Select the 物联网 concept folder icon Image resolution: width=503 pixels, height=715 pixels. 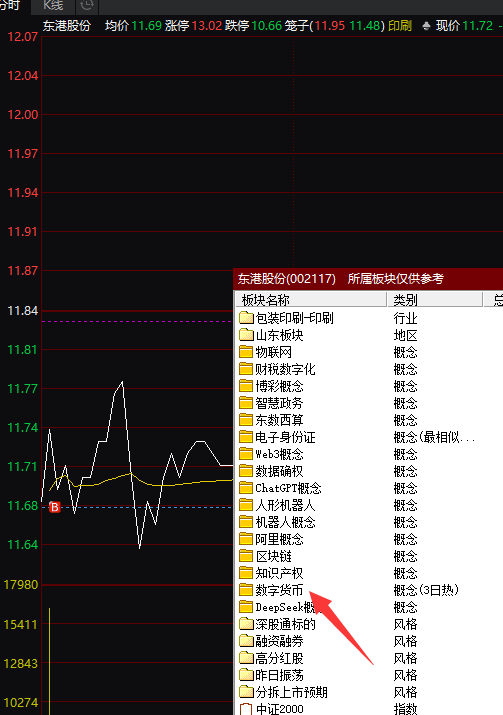(246, 352)
